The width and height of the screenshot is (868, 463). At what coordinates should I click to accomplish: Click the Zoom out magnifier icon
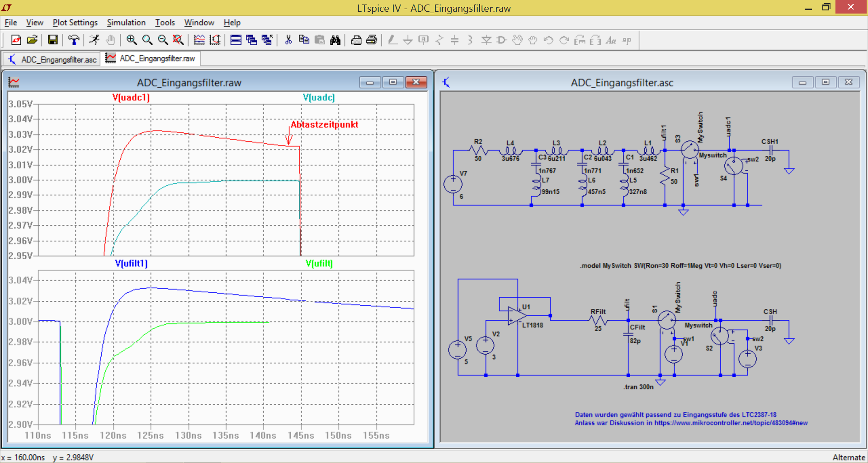(163, 40)
